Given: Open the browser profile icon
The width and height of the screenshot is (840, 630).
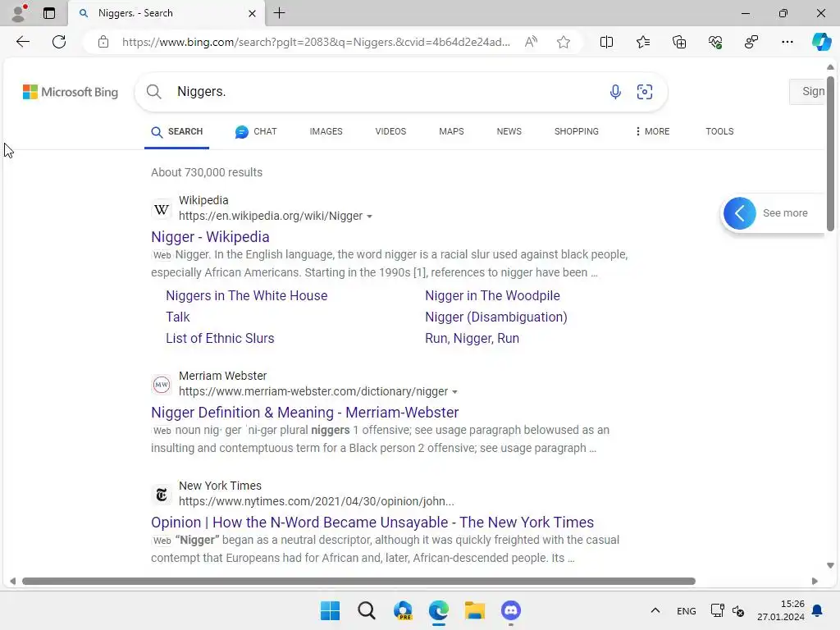Looking at the screenshot, I should click(x=19, y=13).
